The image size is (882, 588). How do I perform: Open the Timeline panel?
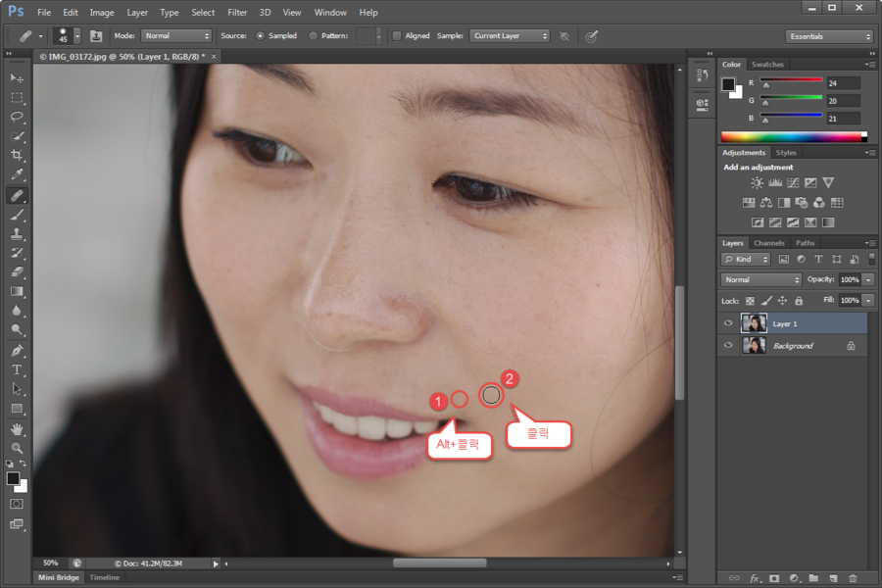point(105,577)
